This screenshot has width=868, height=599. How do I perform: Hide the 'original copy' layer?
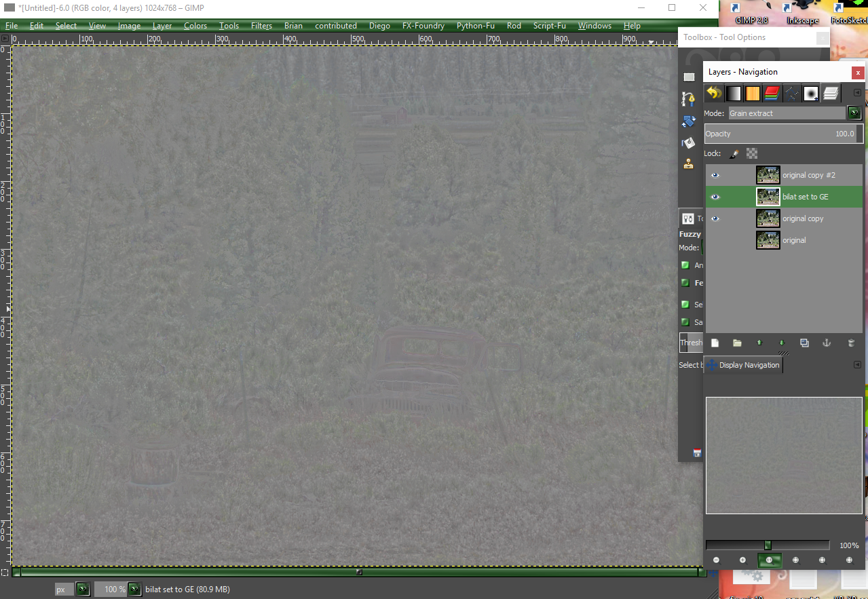(715, 218)
